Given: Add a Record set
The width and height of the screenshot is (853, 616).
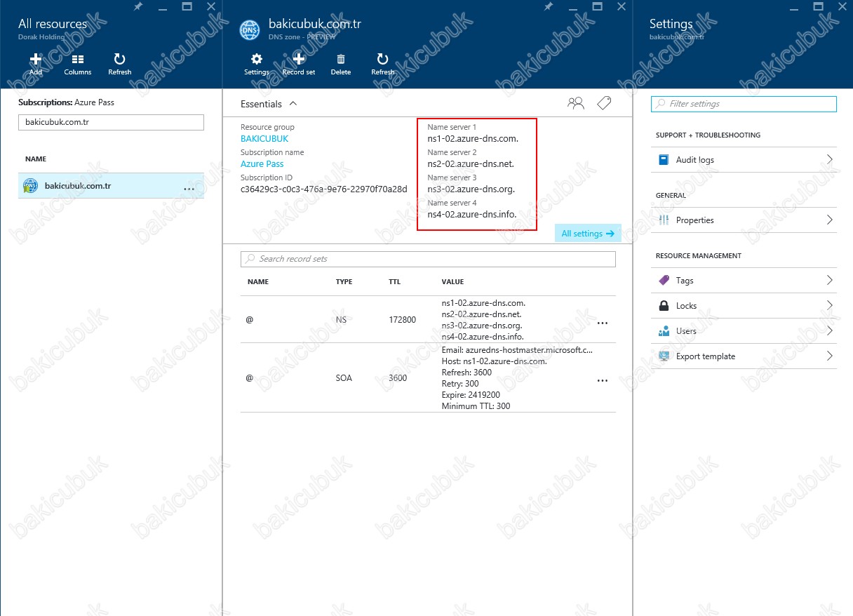Looking at the screenshot, I should [x=299, y=64].
